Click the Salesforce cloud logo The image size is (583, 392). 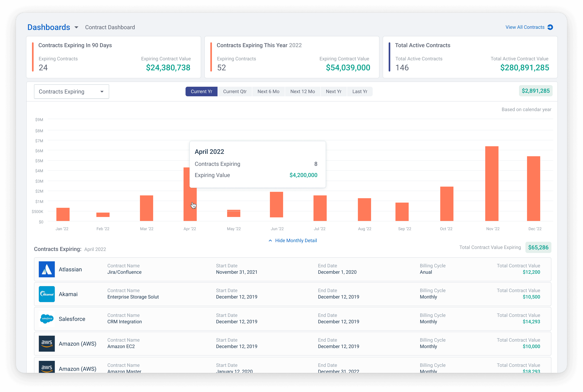pyautogui.click(x=47, y=319)
